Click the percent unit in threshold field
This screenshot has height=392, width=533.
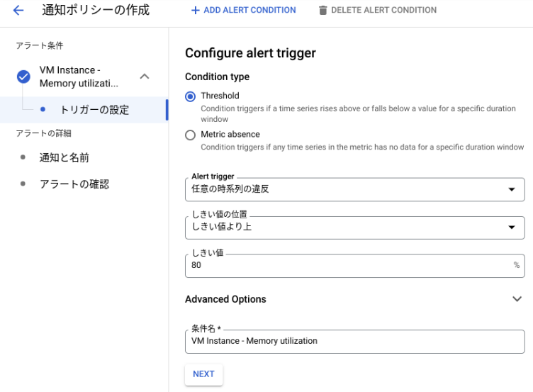click(516, 265)
